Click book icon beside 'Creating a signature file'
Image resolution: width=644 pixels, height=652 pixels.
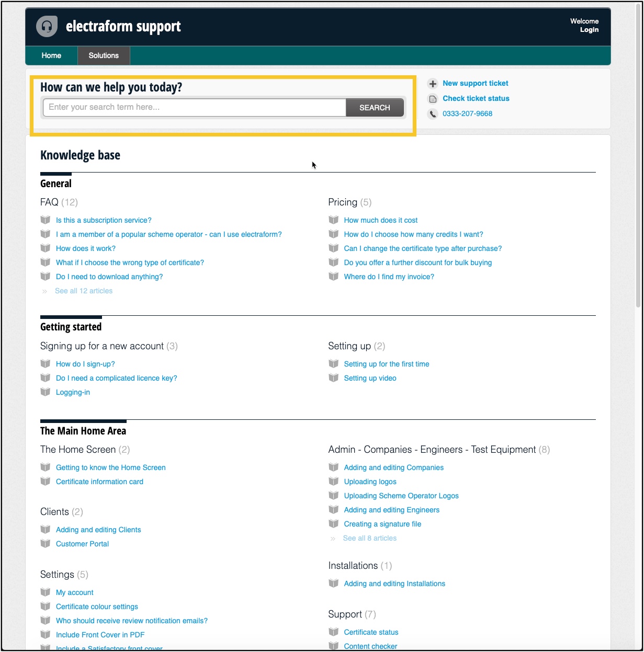(333, 523)
